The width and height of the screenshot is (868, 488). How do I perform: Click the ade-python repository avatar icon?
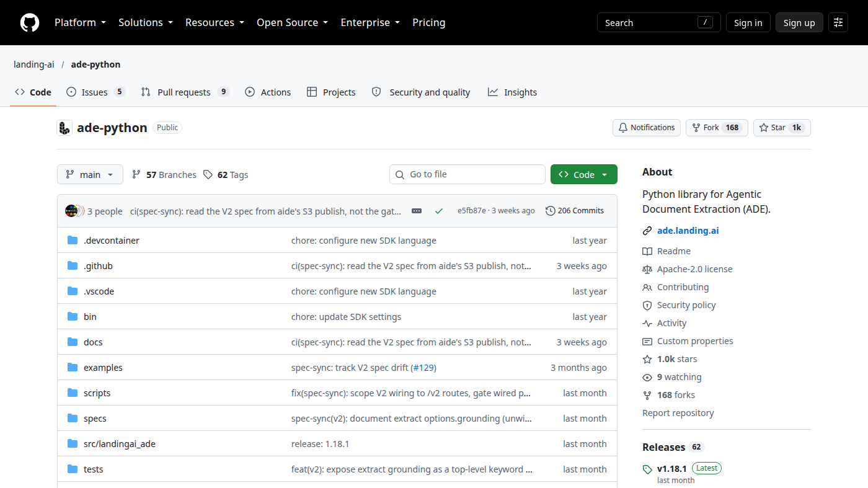point(64,128)
